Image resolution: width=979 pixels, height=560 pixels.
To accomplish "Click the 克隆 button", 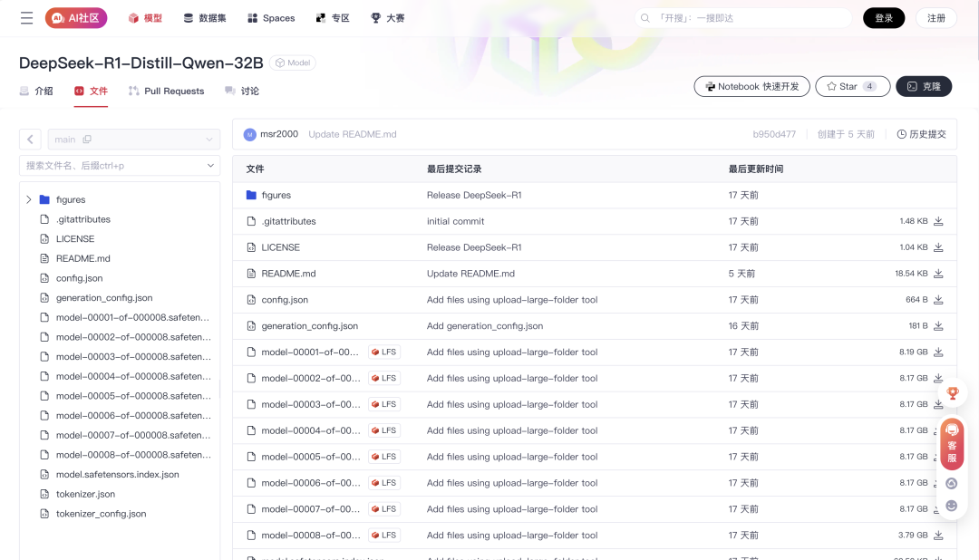I will [x=924, y=86].
